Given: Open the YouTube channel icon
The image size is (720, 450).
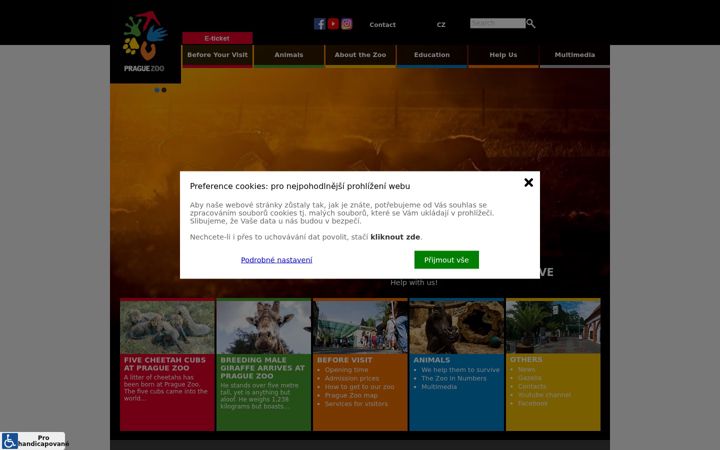Looking at the screenshot, I should point(333,24).
